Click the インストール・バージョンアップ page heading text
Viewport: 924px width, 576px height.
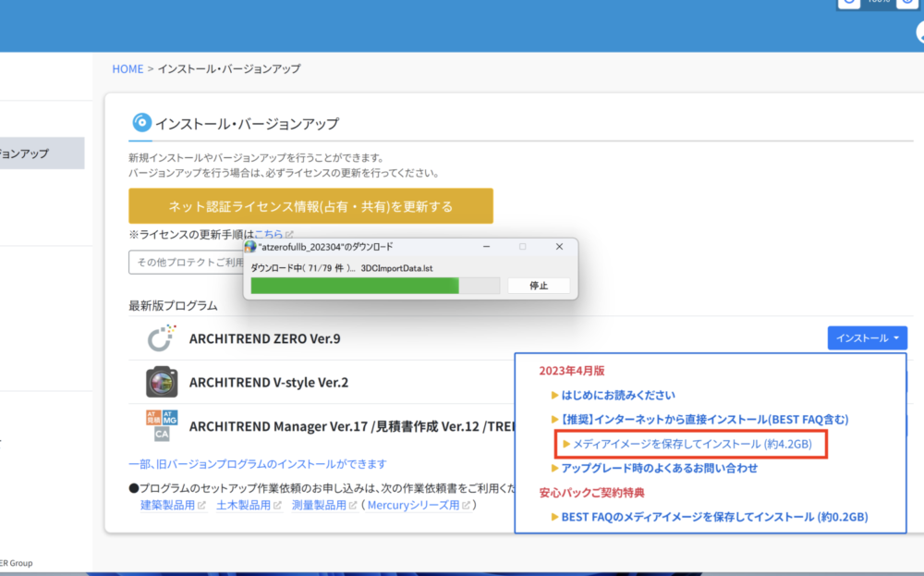tap(247, 123)
